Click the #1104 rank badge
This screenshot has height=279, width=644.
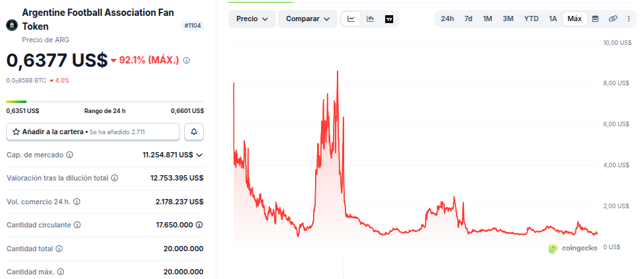pyautogui.click(x=193, y=26)
